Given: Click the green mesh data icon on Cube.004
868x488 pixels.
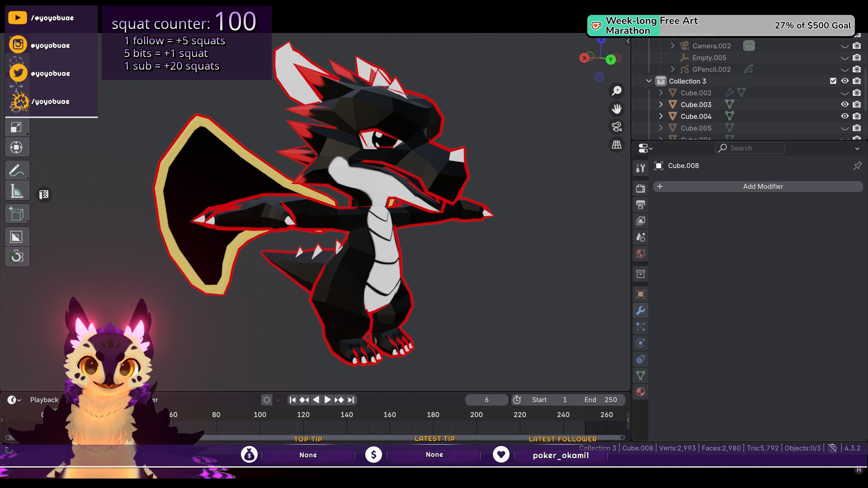Looking at the screenshot, I should (729, 116).
